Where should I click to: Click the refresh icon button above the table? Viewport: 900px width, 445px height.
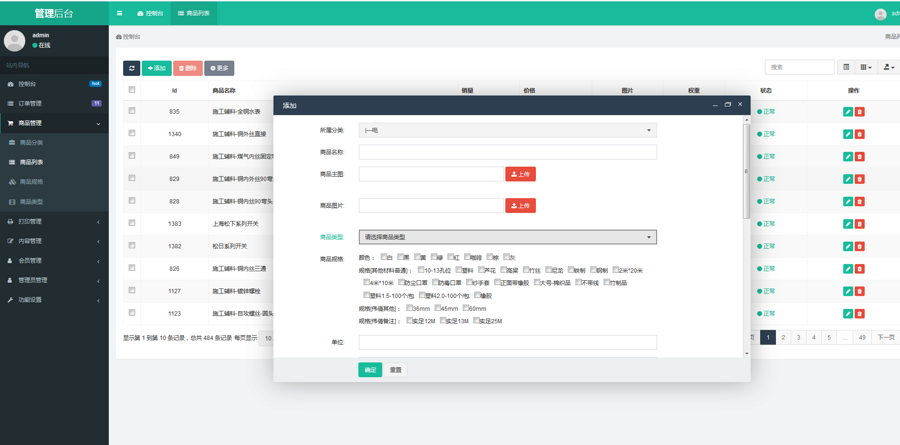pyautogui.click(x=131, y=68)
